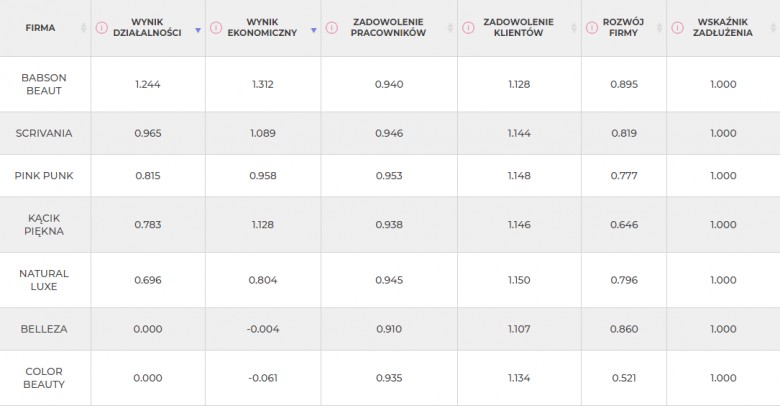Click the BELLEZA company cell
This screenshot has height=406, width=780.
[x=45, y=329]
